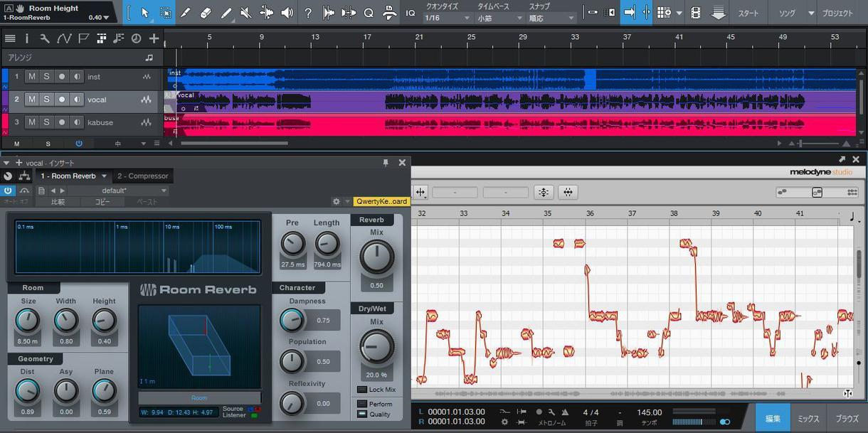This screenshot has width=868, height=433.
Task: Click the Melodyne time snap icon
Action: pyautogui.click(x=568, y=192)
